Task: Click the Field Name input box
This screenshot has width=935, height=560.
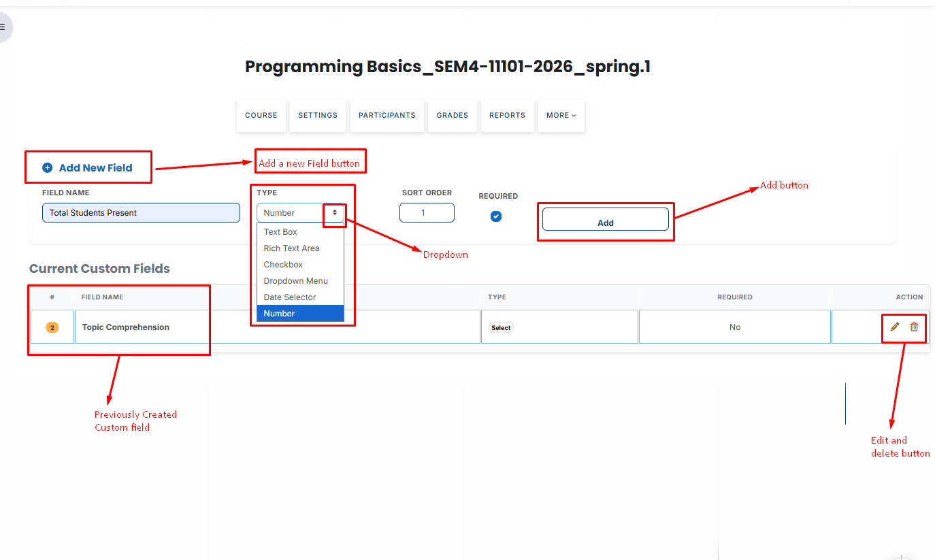Action: pos(141,212)
